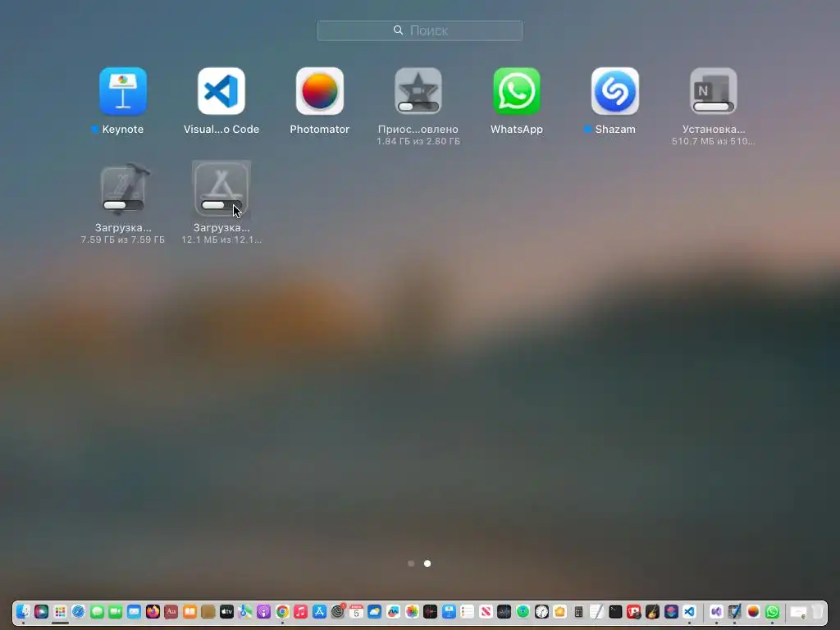Click the "Photomator" label text
Screen dimensions: 840x630
click(320, 129)
